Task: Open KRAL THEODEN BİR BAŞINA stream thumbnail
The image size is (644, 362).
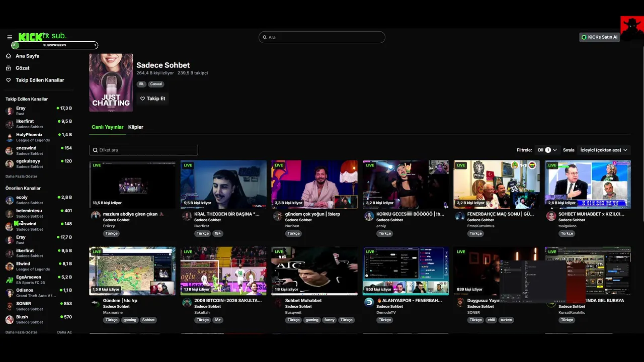Action: tap(224, 185)
